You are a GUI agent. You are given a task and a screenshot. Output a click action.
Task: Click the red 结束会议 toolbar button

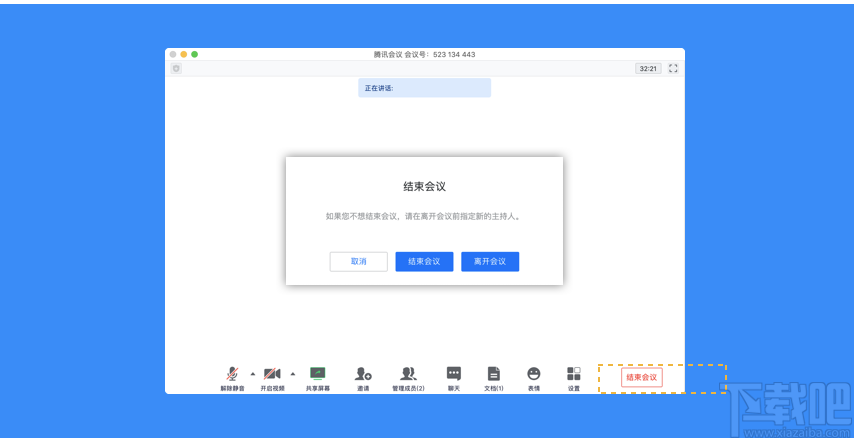[642, 377]
